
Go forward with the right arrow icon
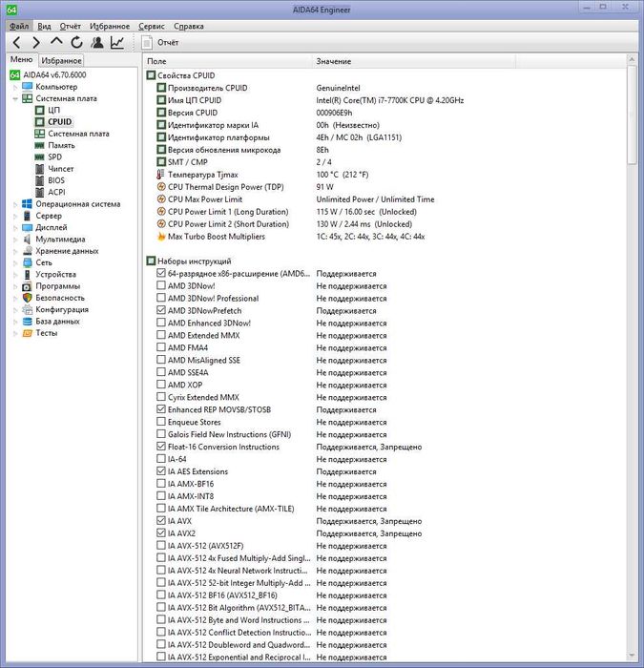[36, 43]
